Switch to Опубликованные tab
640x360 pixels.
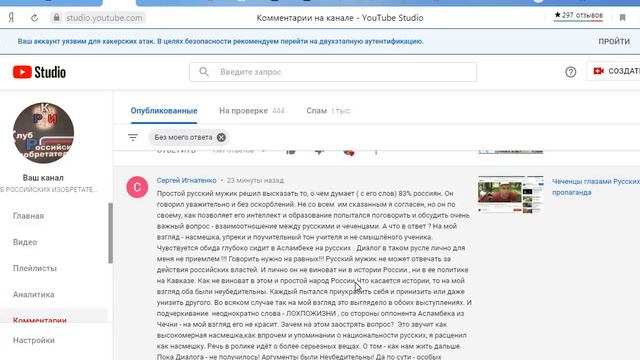click(164, 111)
